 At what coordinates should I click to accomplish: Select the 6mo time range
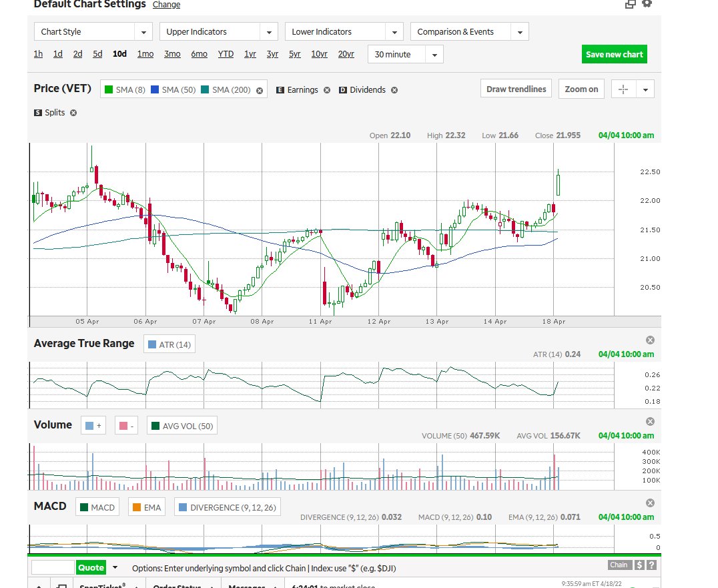pos(200,54)
